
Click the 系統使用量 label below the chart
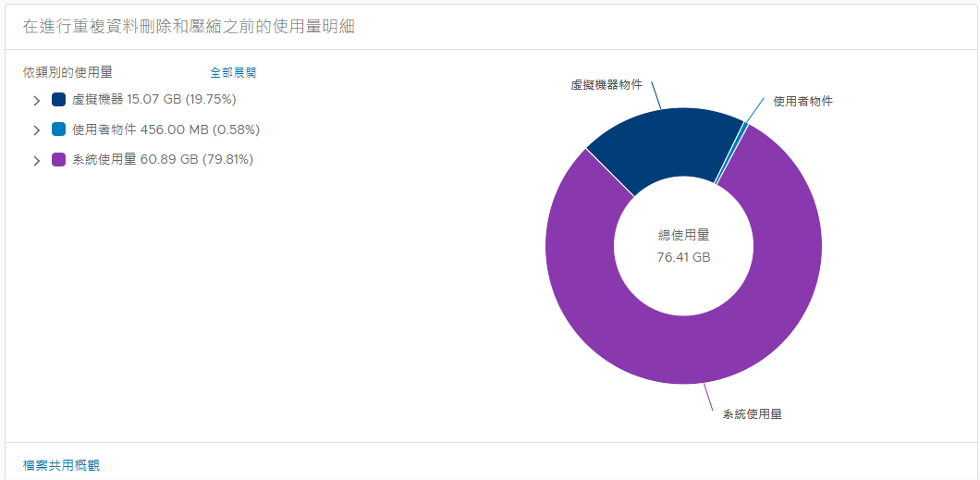point(752,414)
